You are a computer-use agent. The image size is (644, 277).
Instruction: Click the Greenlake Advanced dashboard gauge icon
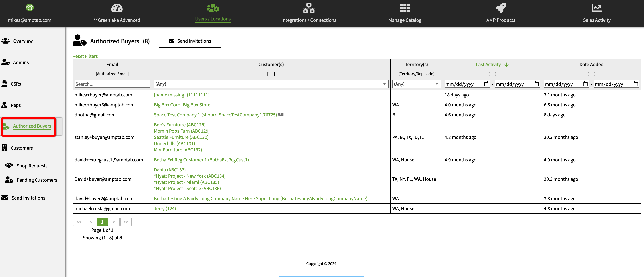(x=117, y=8)
